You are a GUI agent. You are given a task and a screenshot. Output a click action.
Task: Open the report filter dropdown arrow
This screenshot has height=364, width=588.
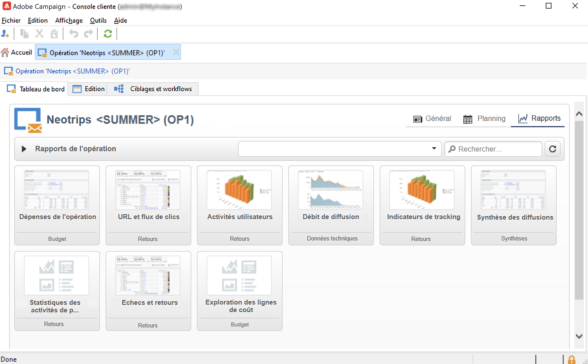tap(434, 149)
